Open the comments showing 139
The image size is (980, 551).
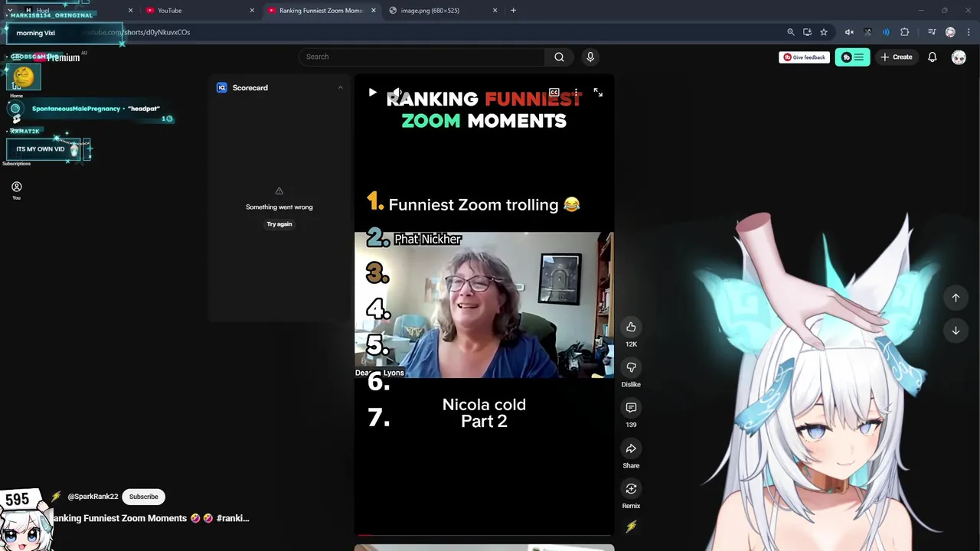(631, 408)
